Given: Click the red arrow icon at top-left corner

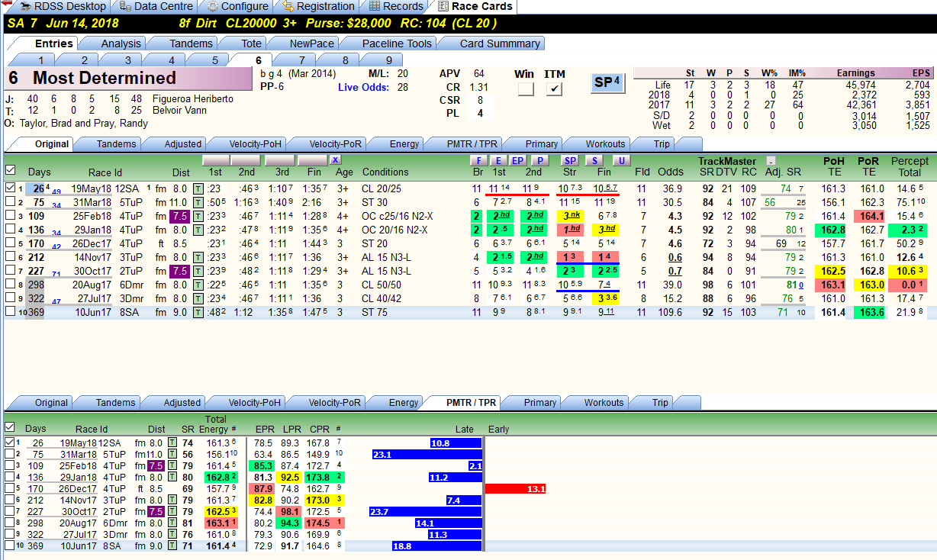Looking at the screenshot, I should coord(6,5).
